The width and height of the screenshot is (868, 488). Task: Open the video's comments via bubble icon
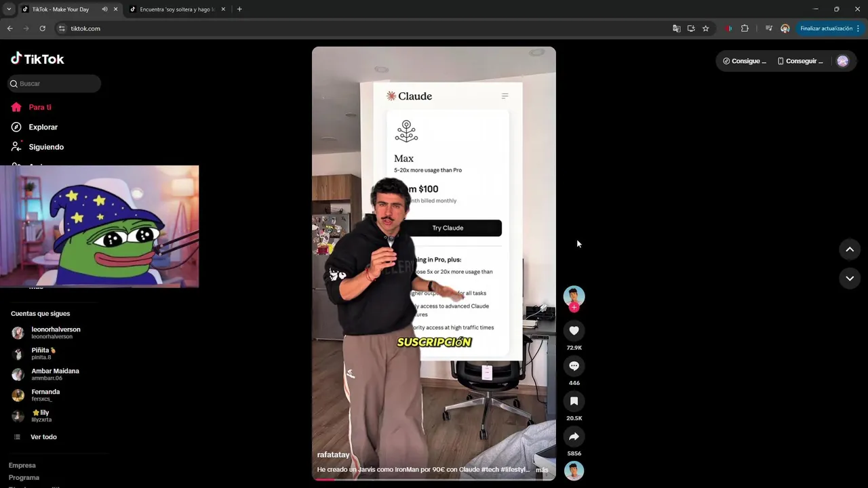coord(574,365)
